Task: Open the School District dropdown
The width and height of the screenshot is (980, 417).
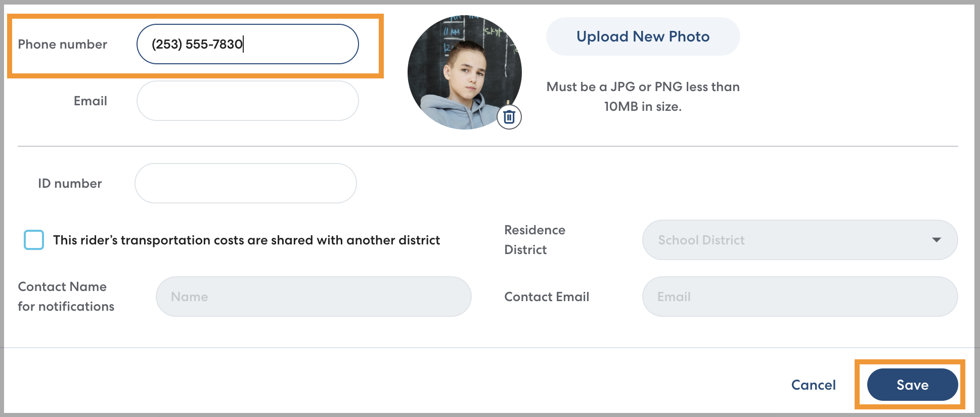Action: click(799, 240)
